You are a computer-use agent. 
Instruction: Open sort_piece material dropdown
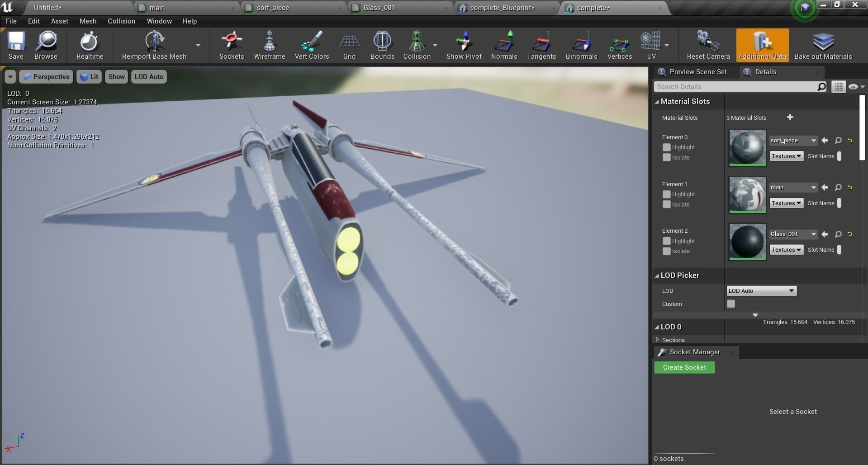coord(793,141)
